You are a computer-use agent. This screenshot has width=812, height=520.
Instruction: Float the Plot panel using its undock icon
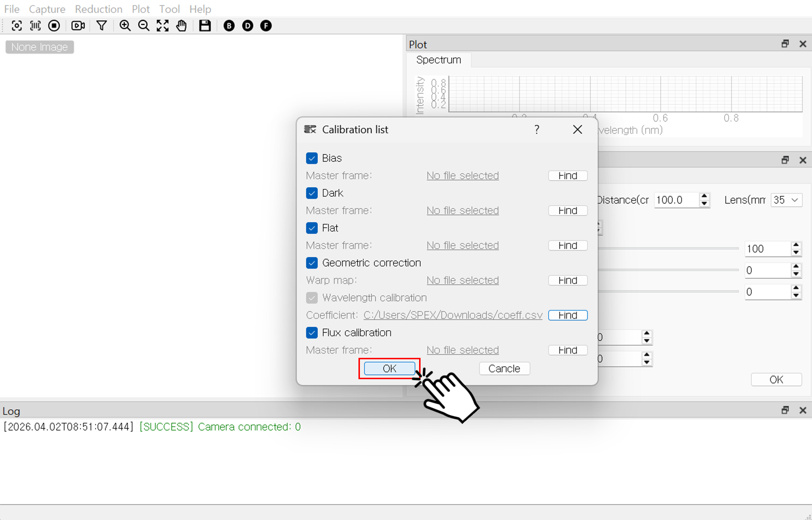click(x=785, y=44)
